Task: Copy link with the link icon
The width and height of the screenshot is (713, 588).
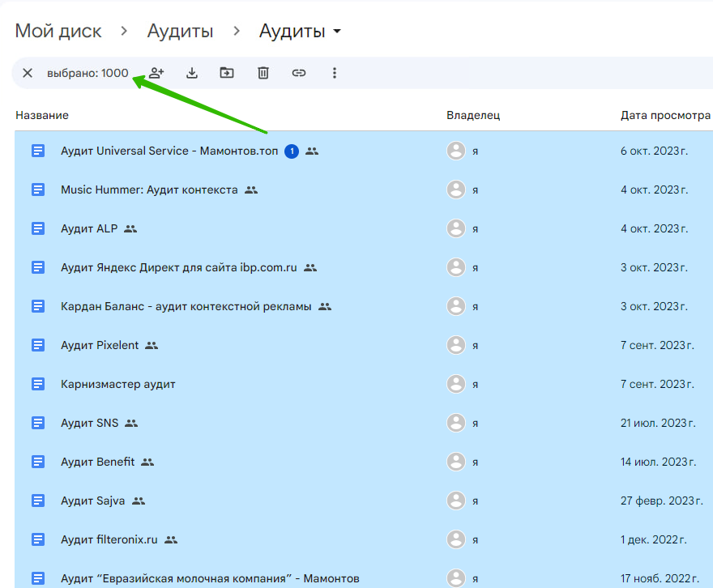Action: click(299, 73)
